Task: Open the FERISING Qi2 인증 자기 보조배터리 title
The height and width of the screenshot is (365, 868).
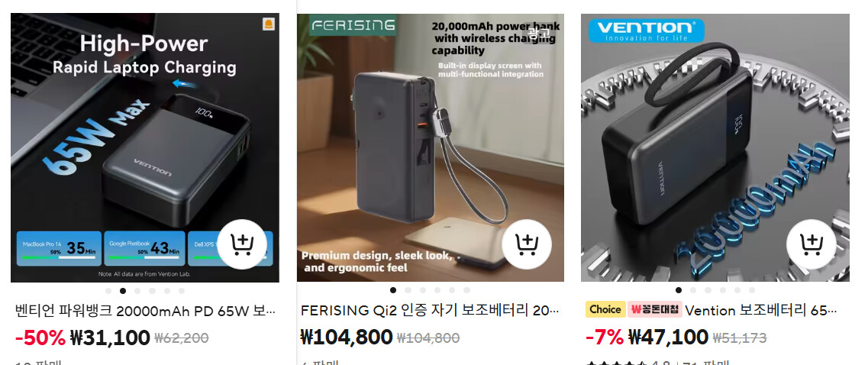Action: (430, 311)
